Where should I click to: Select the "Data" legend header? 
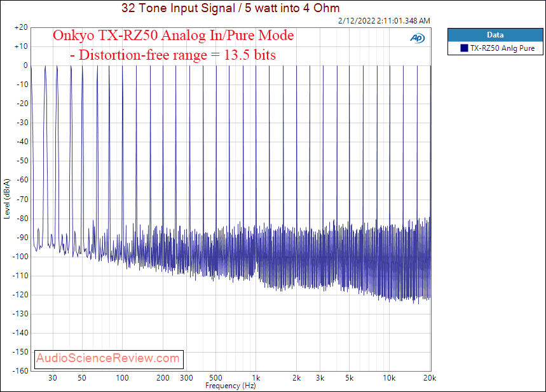click(x=495, y=35)
